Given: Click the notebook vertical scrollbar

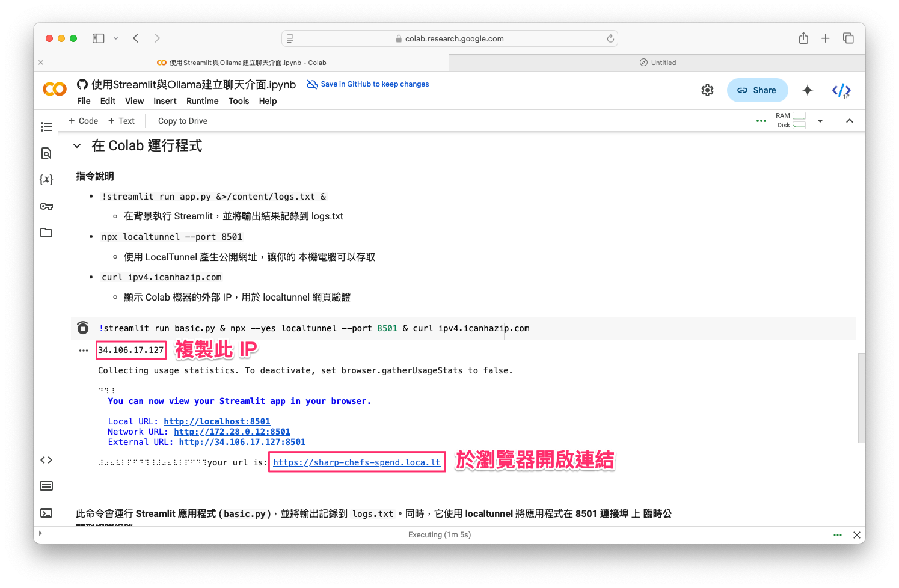Looking at the screenshot, I should tap(861, 398).
